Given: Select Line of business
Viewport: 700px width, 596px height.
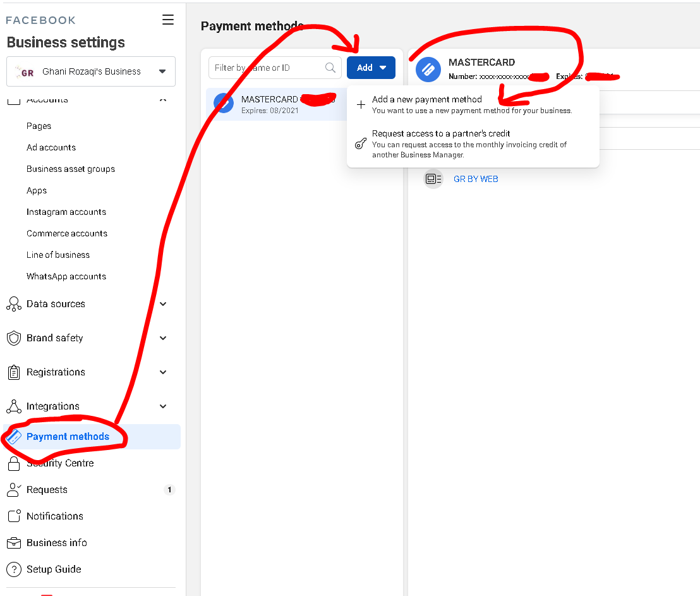Looking at the screenshot, I should click(x=58, y=255).
